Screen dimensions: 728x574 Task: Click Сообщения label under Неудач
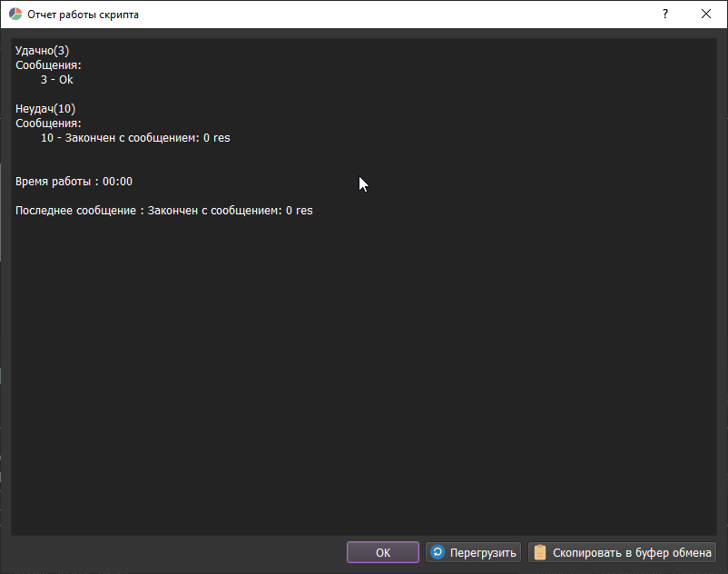pyautogui.click(x=48, y=124)
